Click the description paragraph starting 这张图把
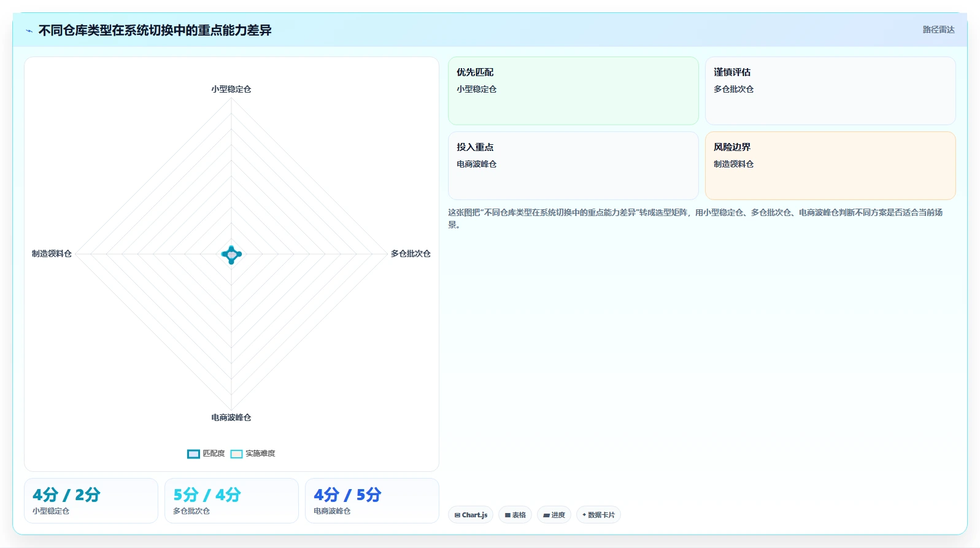The width and height of the screenshot is (980, 548). [695, 218]
